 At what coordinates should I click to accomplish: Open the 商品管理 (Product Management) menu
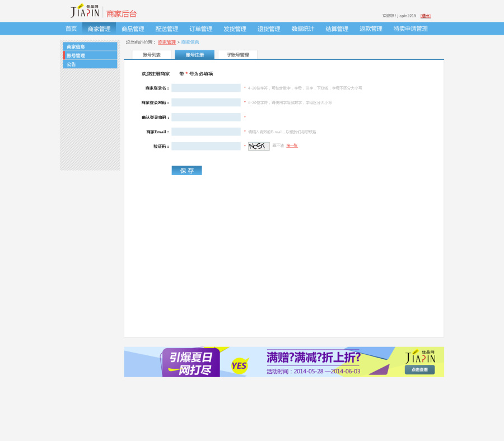(x=133, y=28)
